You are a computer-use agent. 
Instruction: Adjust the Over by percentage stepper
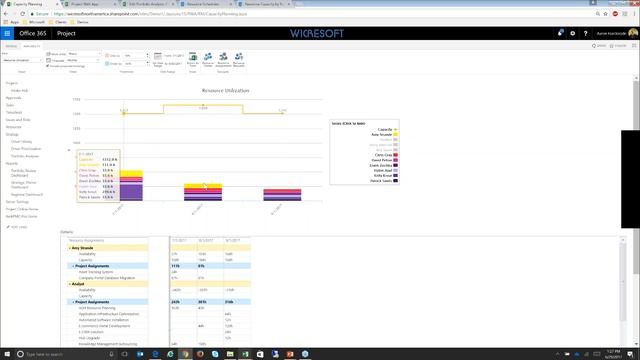(147, 56)
